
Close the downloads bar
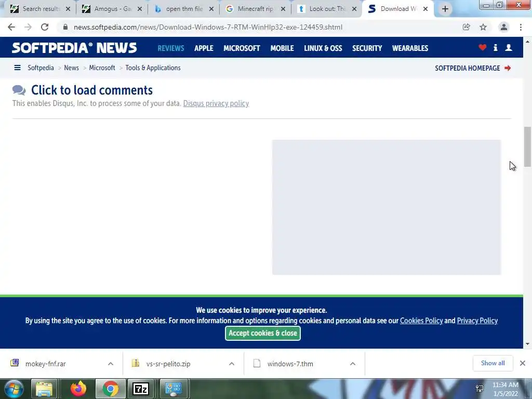523,363
